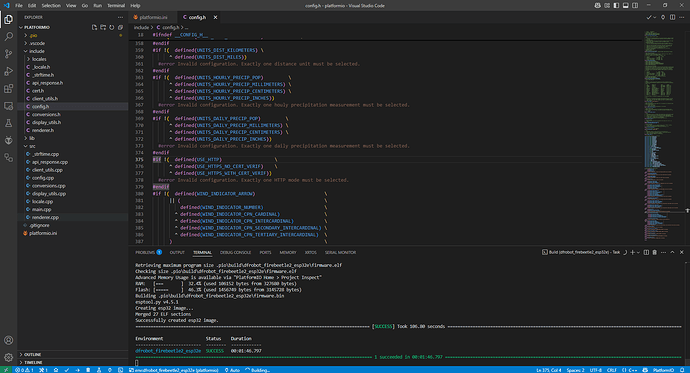The image size is (690, 373).
Task: Collapse the include folder
Action: tap(36, 51)
